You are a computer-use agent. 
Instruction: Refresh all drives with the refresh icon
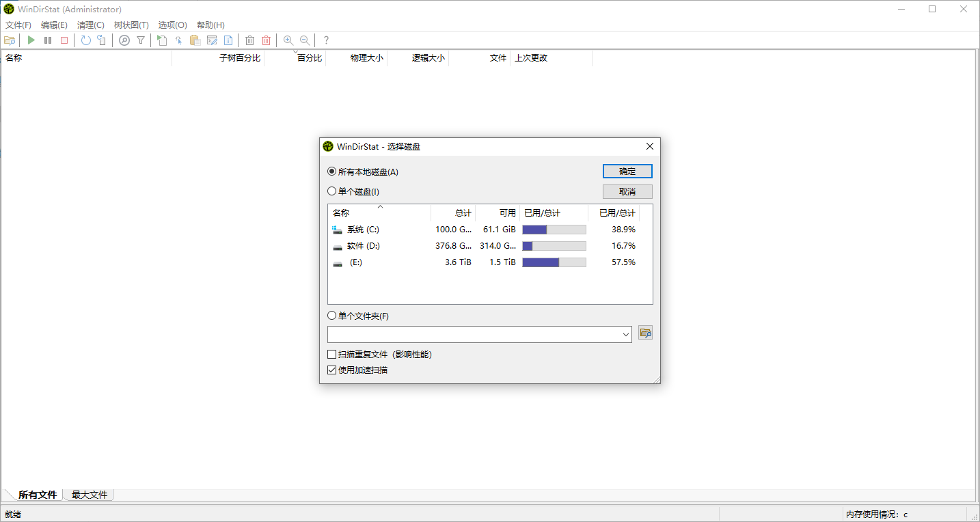[x=85, y=40]
